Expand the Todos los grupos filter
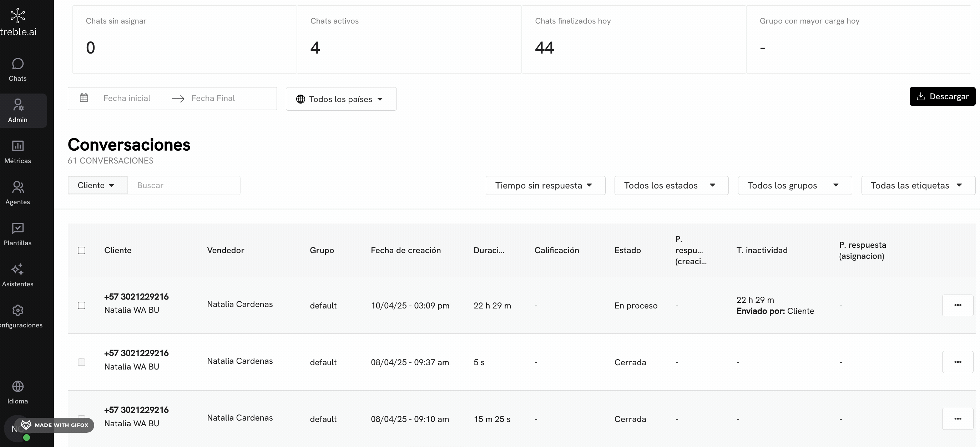Viewport: 980px width, 447px height. click(794, 185)
